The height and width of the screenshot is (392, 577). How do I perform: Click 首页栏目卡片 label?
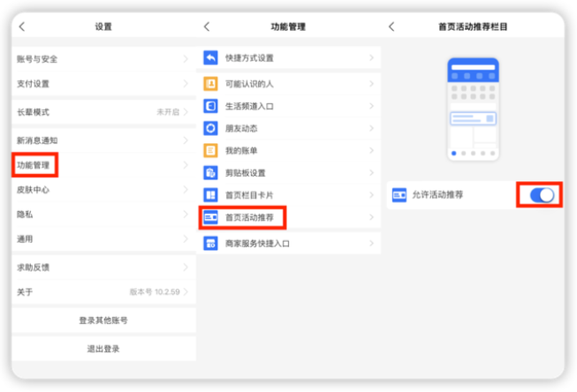click(x=249, y=195)
